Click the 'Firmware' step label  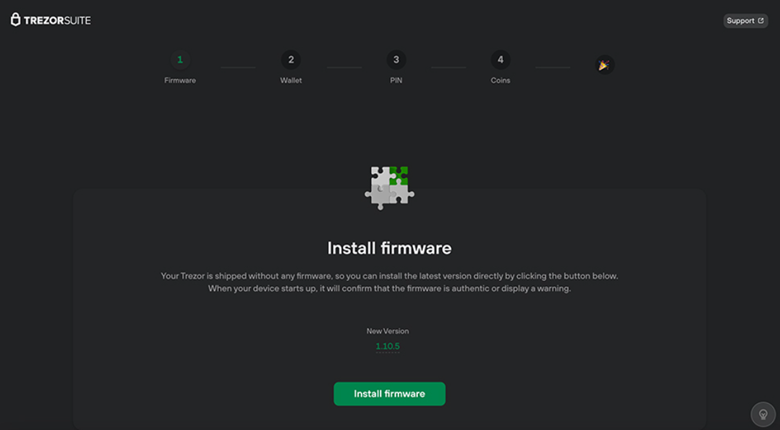coord(180,81)
